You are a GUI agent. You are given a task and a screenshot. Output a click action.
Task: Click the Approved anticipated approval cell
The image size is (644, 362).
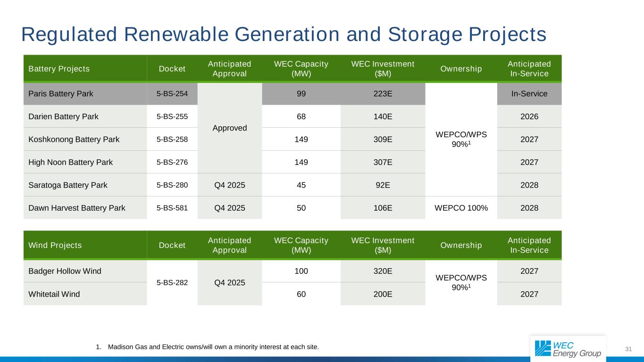[x=229, y=128]
